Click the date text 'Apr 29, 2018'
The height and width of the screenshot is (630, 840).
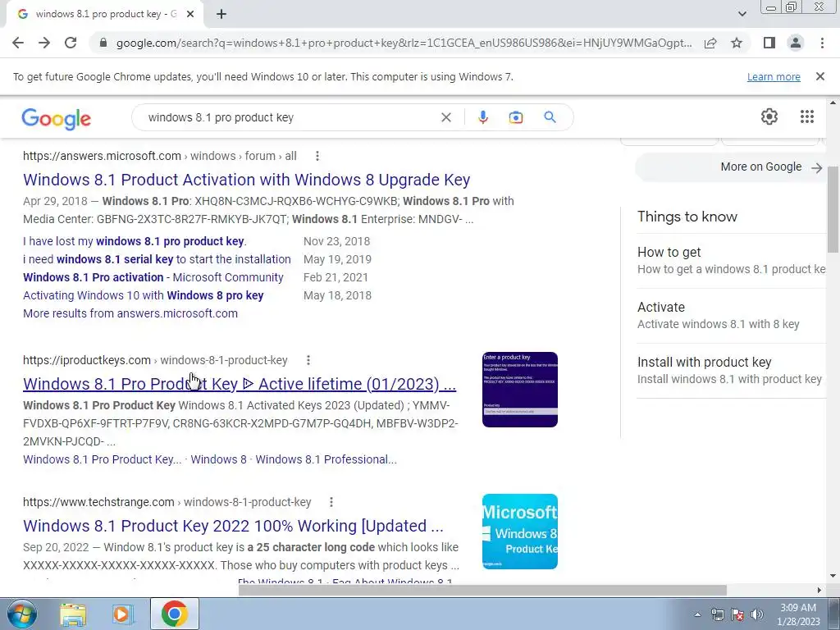[x=55, y=201]
